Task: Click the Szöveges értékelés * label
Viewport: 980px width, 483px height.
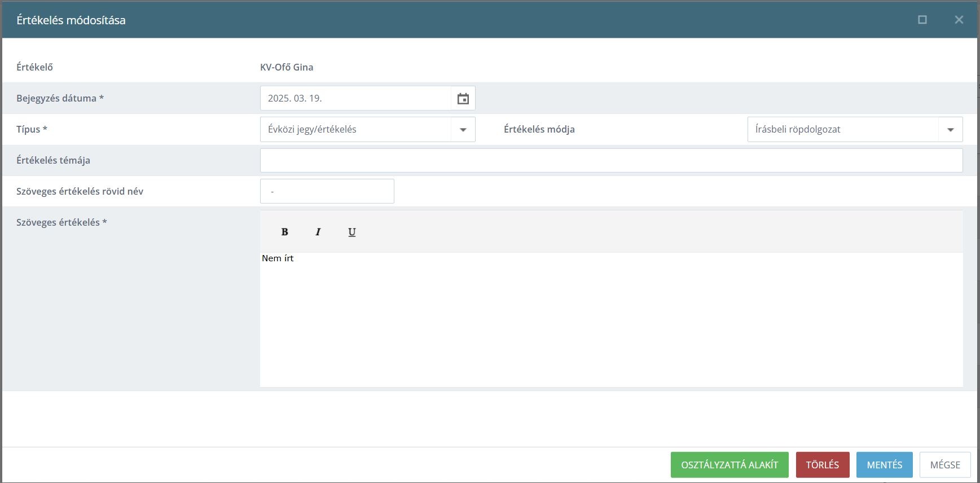Action: (61, 222)
